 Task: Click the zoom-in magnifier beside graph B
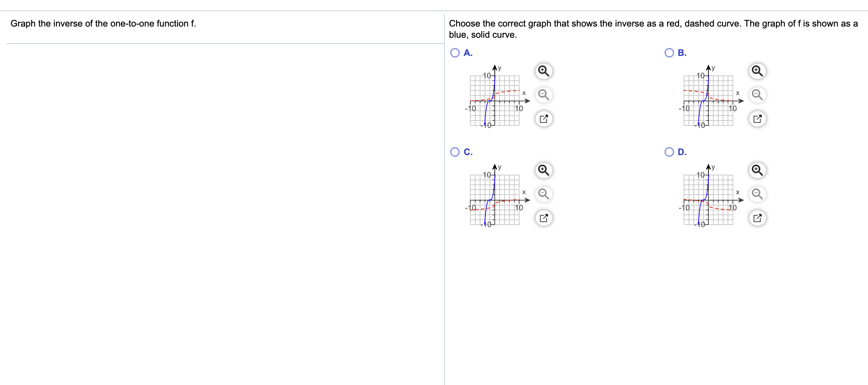pyautogui.click(x=757, y=71)
